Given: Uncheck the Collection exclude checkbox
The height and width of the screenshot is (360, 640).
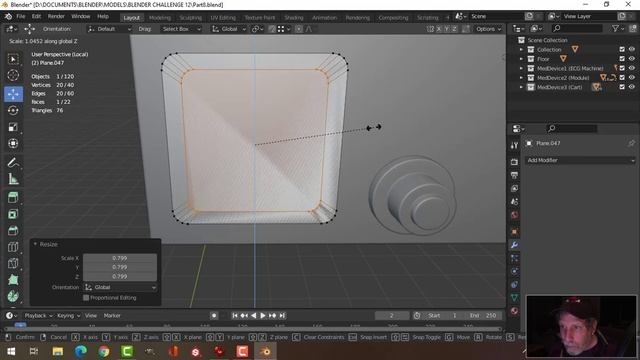Looking at the screenshot, I should point(622,49).
